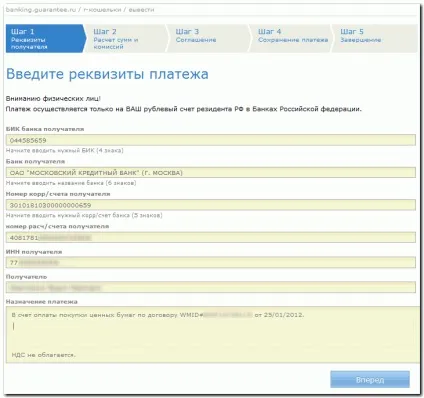
Task: Click the Вперед button
Action: point(370,379)
